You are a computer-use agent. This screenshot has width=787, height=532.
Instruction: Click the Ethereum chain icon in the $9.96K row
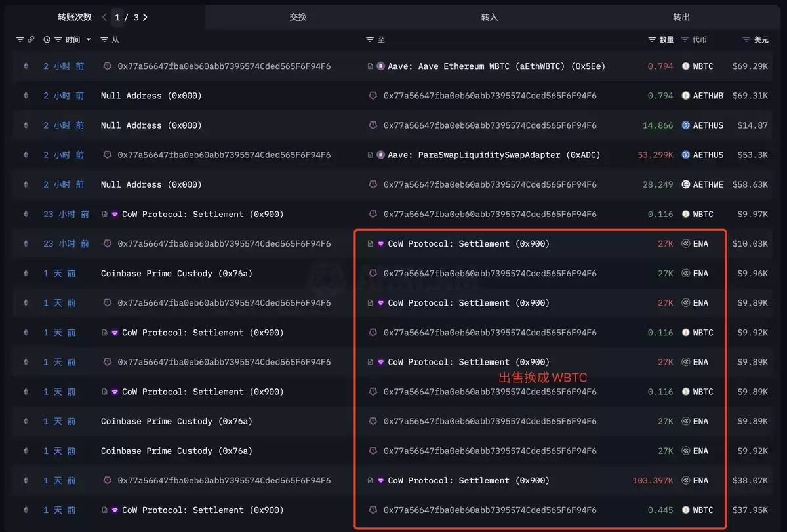(26, 273)
